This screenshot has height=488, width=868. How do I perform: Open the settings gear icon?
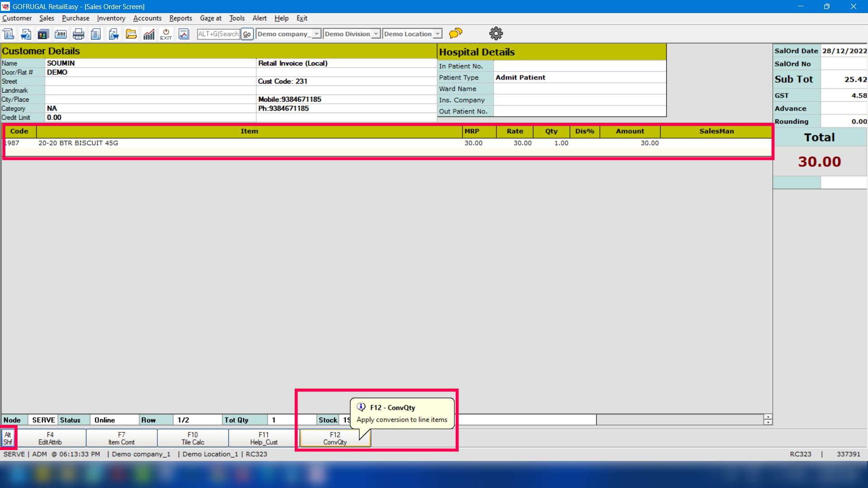(x=496, y=33)
